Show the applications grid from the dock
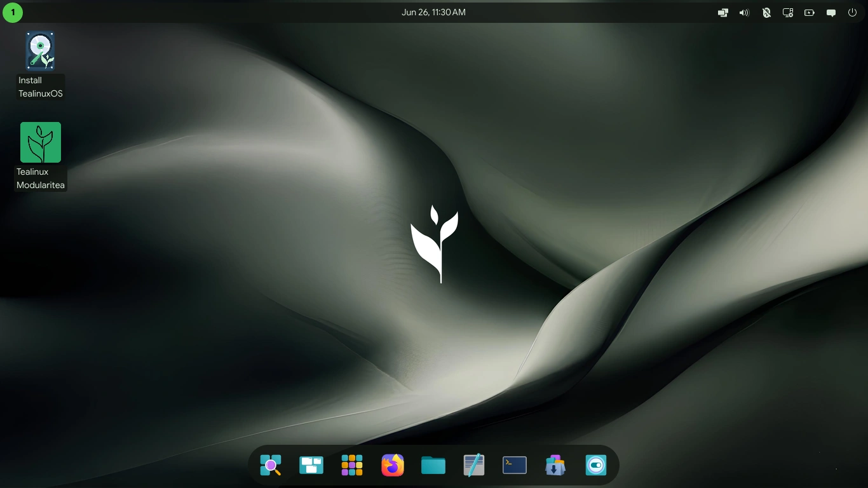Viewport: 868px width, 488px height. (x=352, y=465)
